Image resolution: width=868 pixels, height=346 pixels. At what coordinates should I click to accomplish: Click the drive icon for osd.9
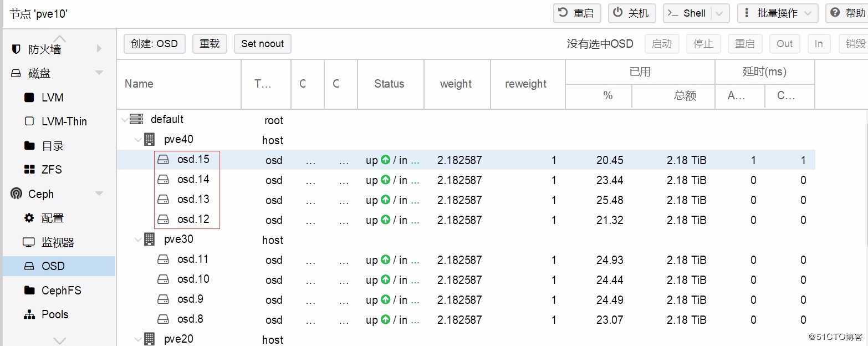163,299
